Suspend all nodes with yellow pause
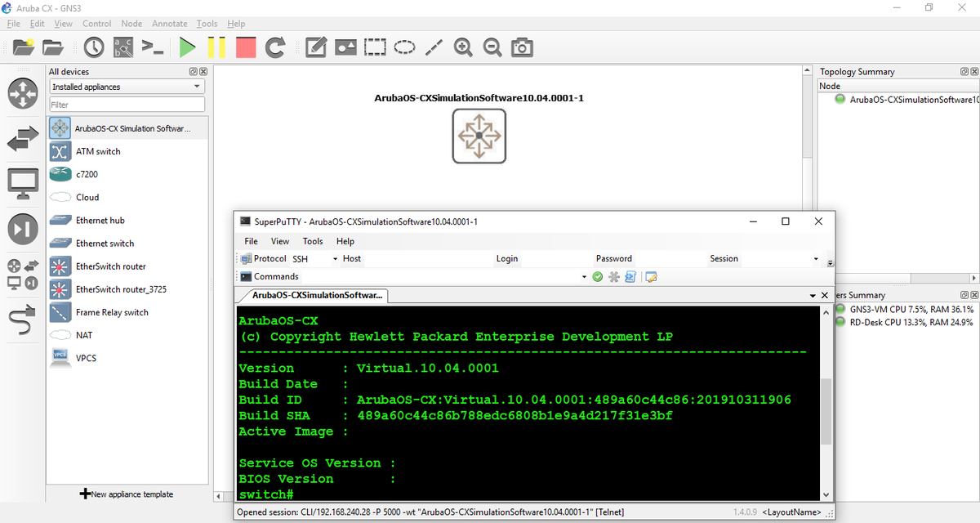Image resolution: width=980 pixels, height=523 pixels. [216, 47]
